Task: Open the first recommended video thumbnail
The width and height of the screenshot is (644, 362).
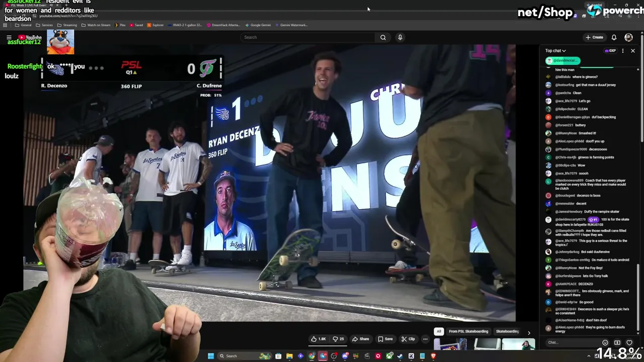Action: [450, 344]
